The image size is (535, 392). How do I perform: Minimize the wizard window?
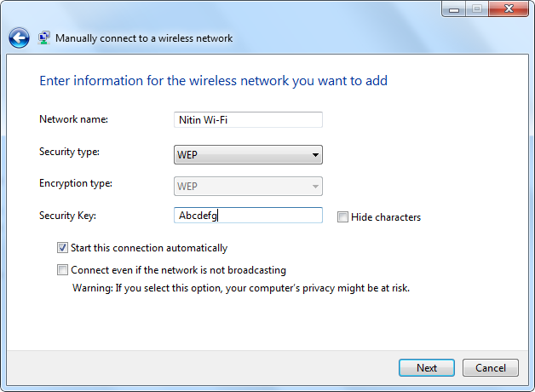click(454, 9)
